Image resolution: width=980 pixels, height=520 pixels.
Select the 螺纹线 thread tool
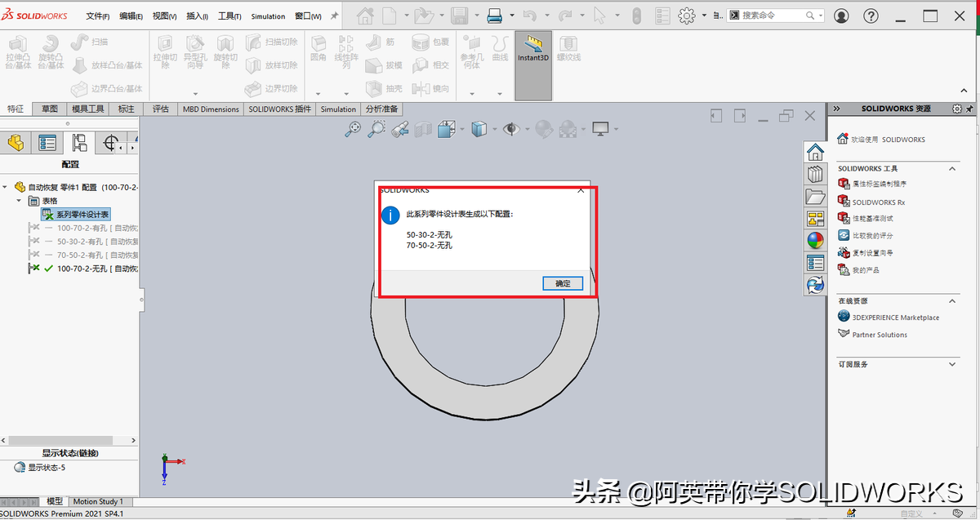[568, 47]
